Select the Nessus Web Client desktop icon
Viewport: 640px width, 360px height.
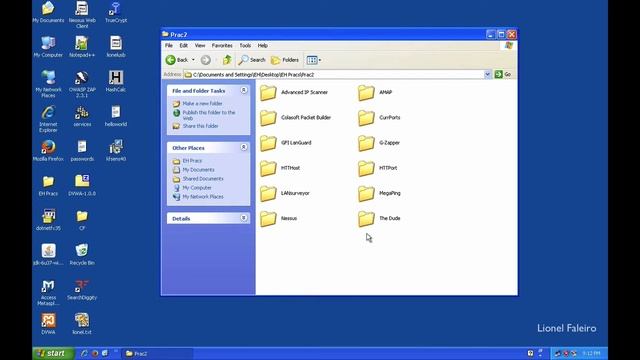tap(82, 14)
